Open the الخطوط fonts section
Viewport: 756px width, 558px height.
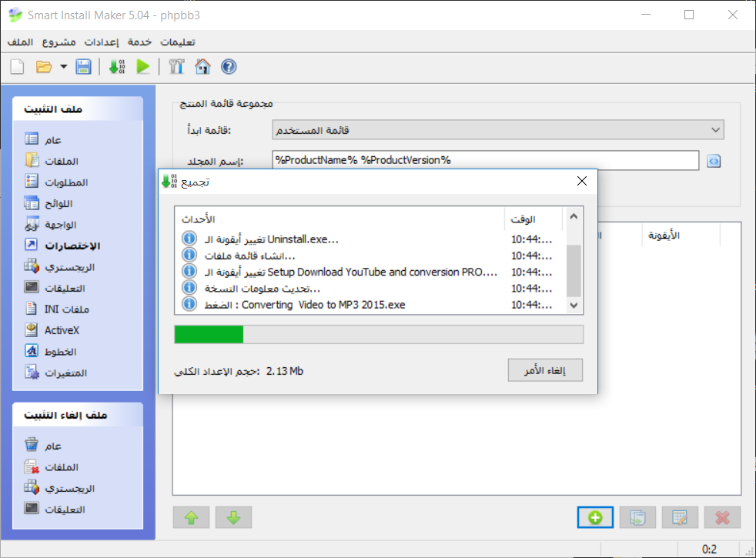(51, 351)
